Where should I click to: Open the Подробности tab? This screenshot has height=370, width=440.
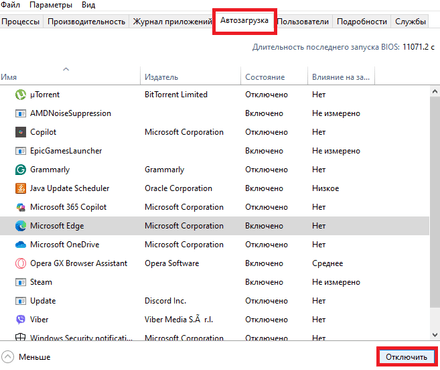[362, 22]
